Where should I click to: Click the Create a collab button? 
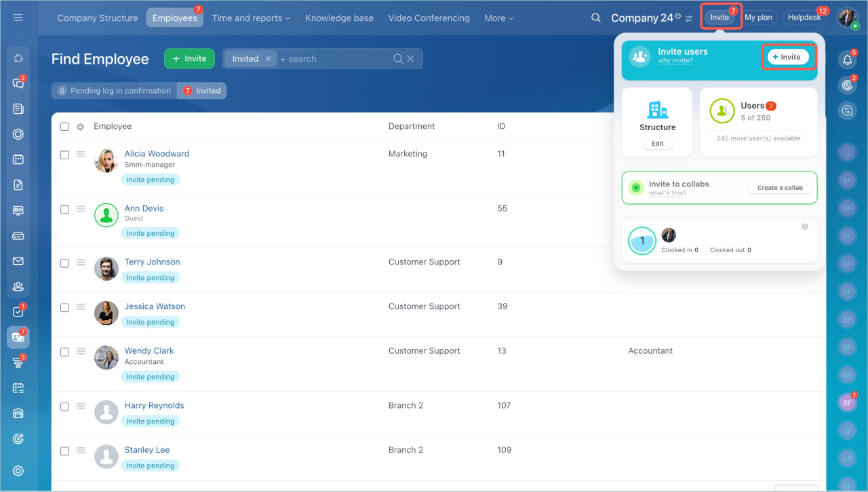click(x=780, y=188)
